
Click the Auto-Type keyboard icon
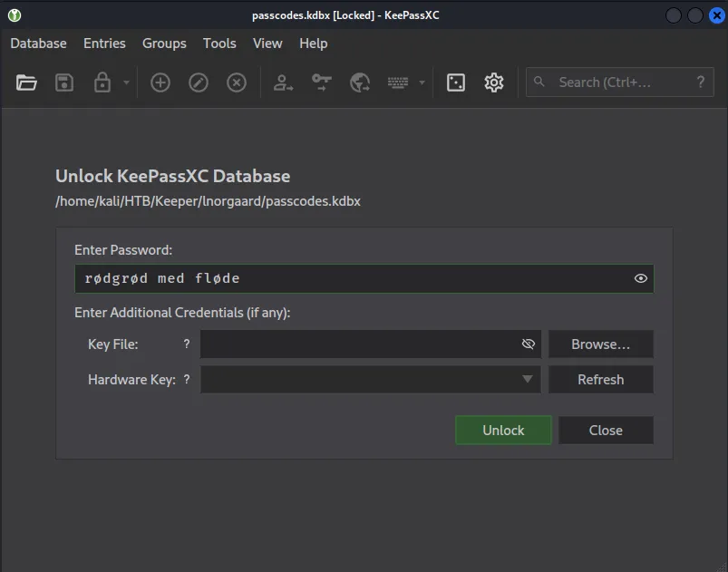398,82
